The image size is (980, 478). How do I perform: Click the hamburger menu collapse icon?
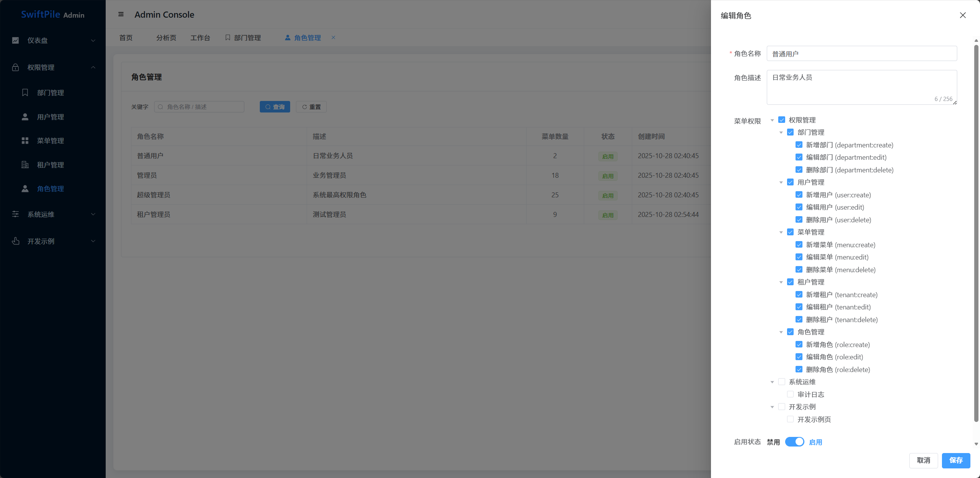click(x=121, y=15)
